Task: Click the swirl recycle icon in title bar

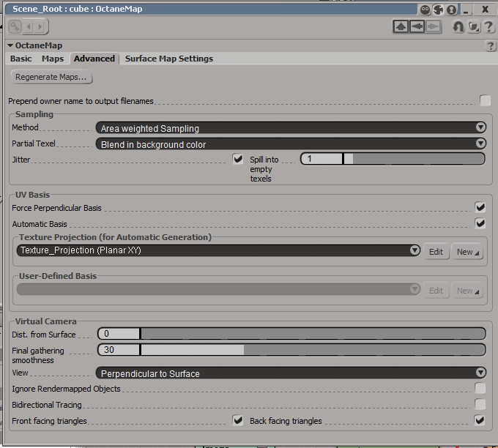Action: pos(438,10)
